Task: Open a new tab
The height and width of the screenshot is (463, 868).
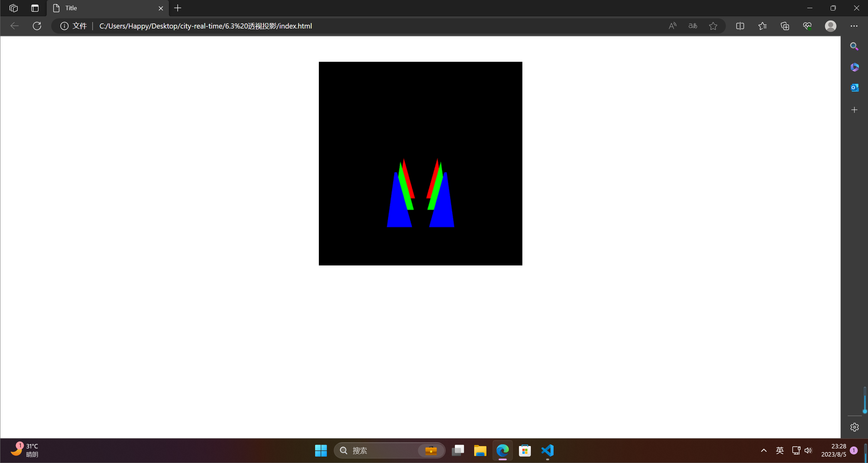Action: coord(178,8)
